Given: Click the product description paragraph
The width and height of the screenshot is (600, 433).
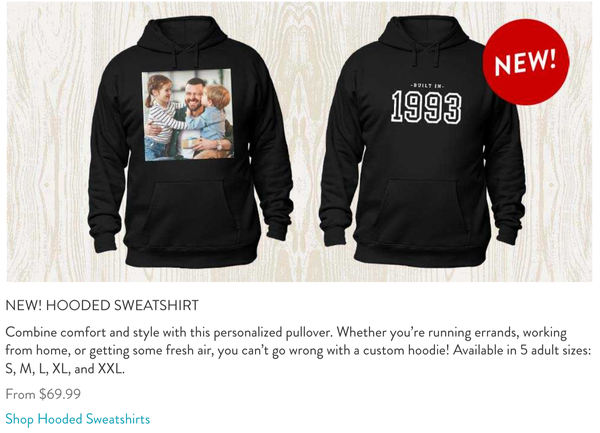Looking at the screenshot, I should point(298,350).
